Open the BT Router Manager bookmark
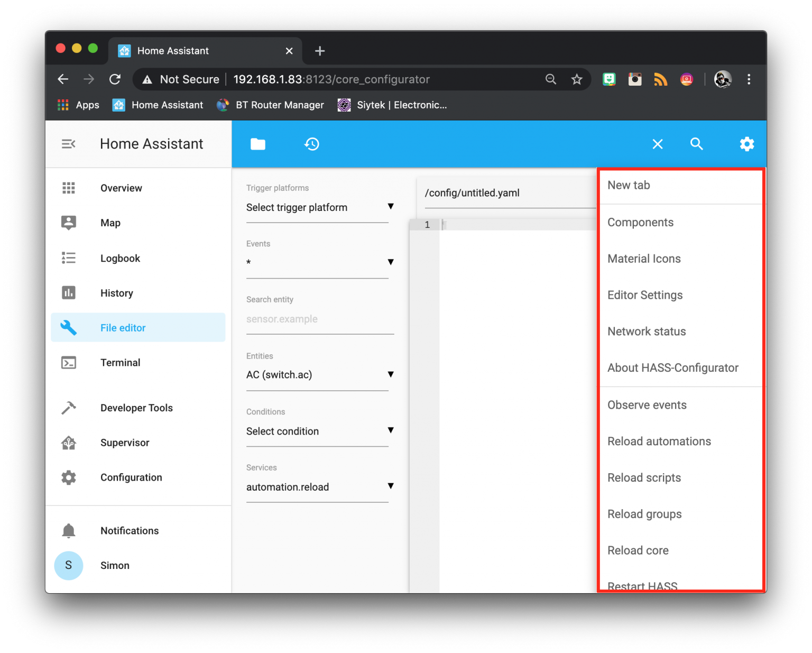 click(x=279, y=105)
